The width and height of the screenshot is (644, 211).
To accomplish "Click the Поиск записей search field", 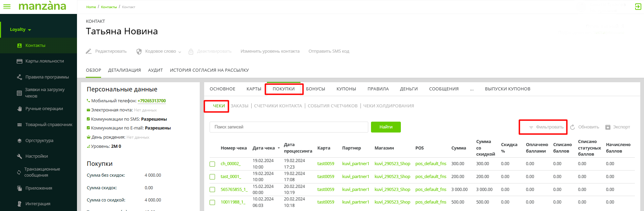I will click(289, 127).
